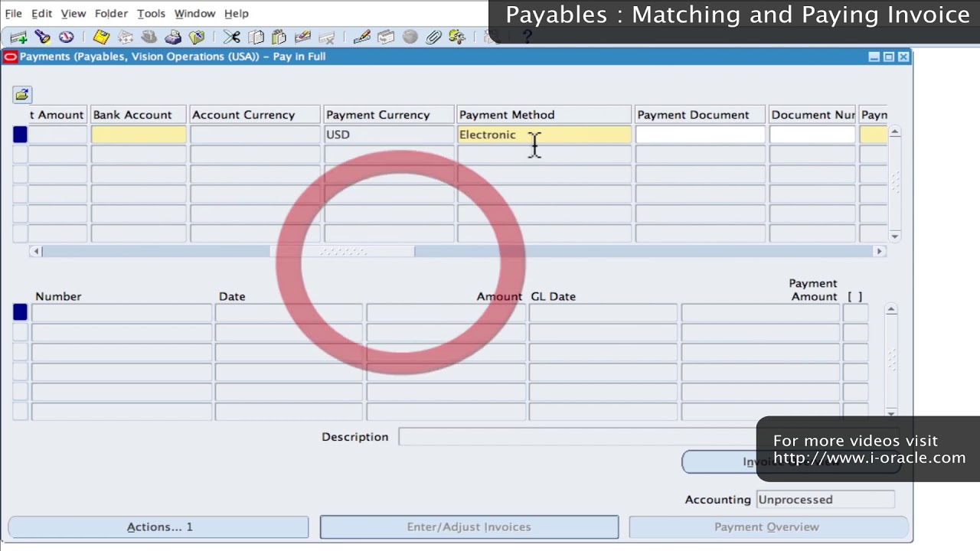Open the Show Navigator compass icon
Screen dimensions: 980x551
pyautogui.click(x=67, y=37)
